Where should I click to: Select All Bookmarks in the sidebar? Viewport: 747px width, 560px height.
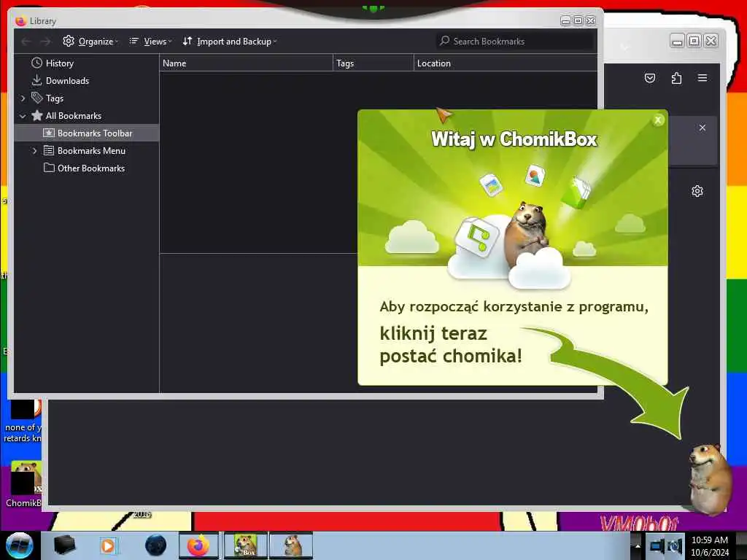[x=74, y=116]
